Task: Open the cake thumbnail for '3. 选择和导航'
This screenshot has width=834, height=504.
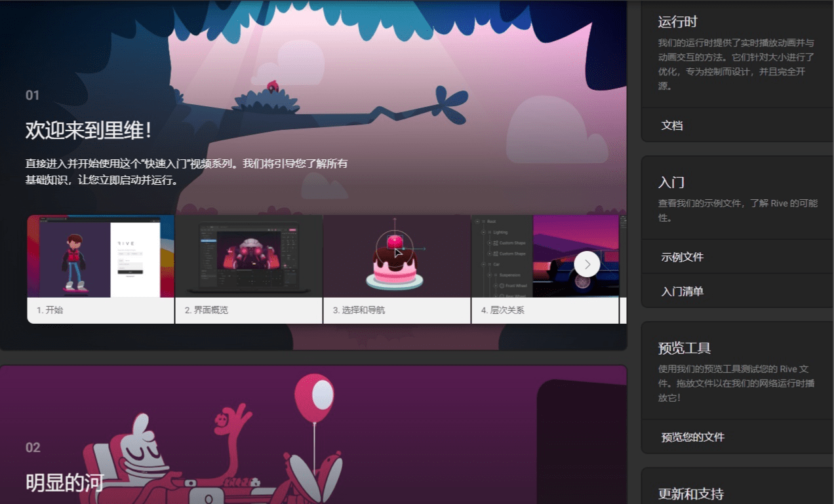Action: tap(396, 256)
